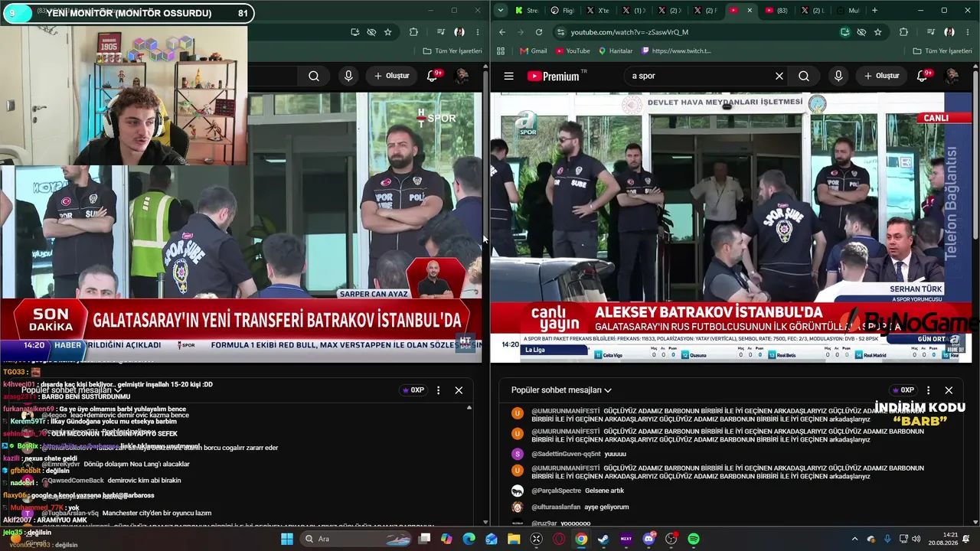Expand 'Popüler sohbet mesajları' dropdown in left window

point(71,390)
